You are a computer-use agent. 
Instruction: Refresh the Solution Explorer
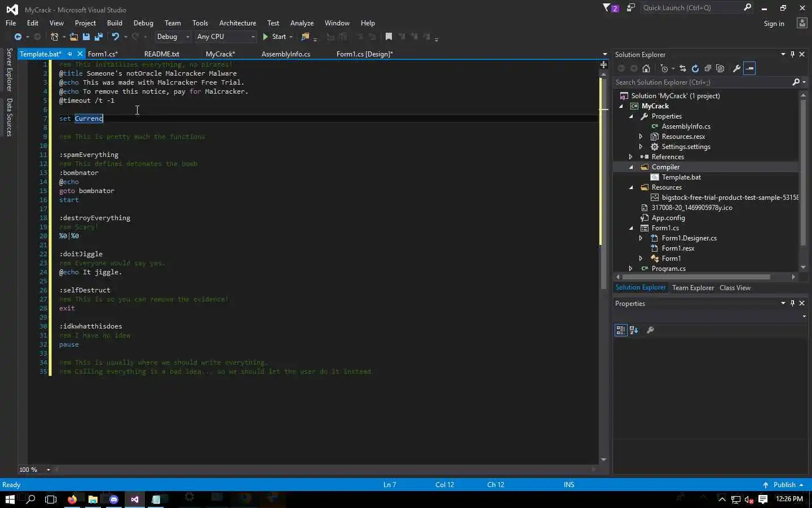pyautogui.click(x=695, y=68)
